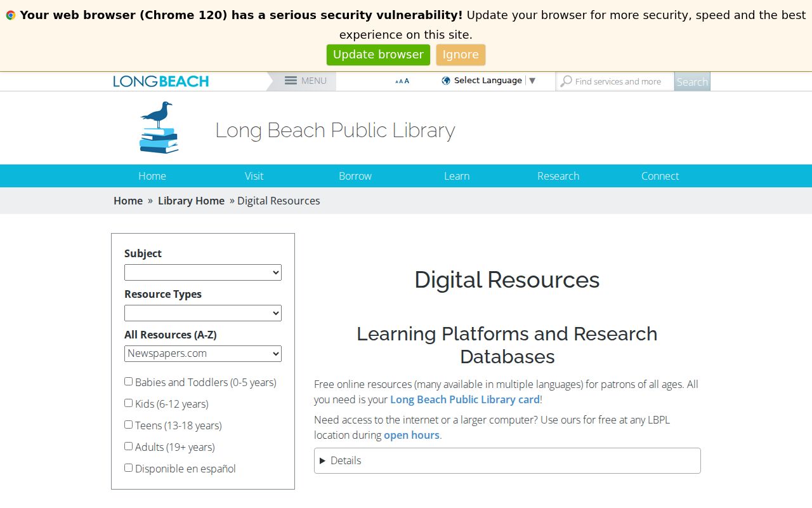Image resolution: width=812 pixels, height=508 pixels.
Task: Click the seagull-on-books library logo
Action: tap(159, 128)
